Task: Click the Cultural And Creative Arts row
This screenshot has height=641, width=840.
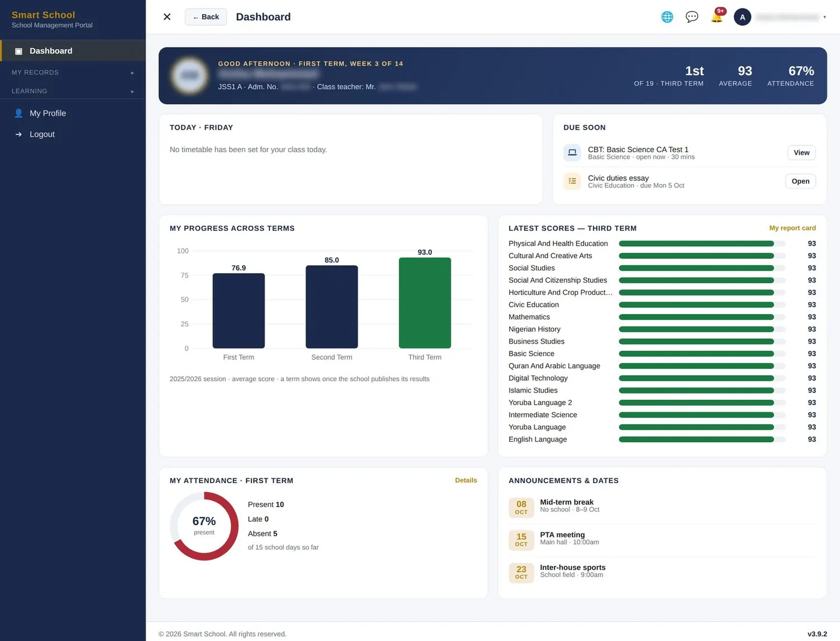Action: [662, 256]
